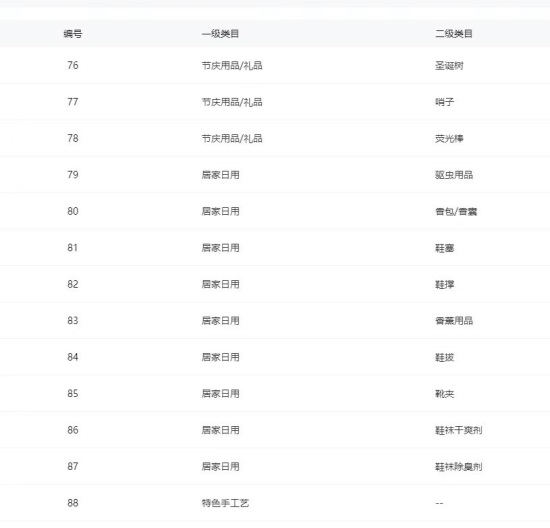
Task: Click 圣诞树 in the 二级类目 column
Action: [x=449, y=66]
